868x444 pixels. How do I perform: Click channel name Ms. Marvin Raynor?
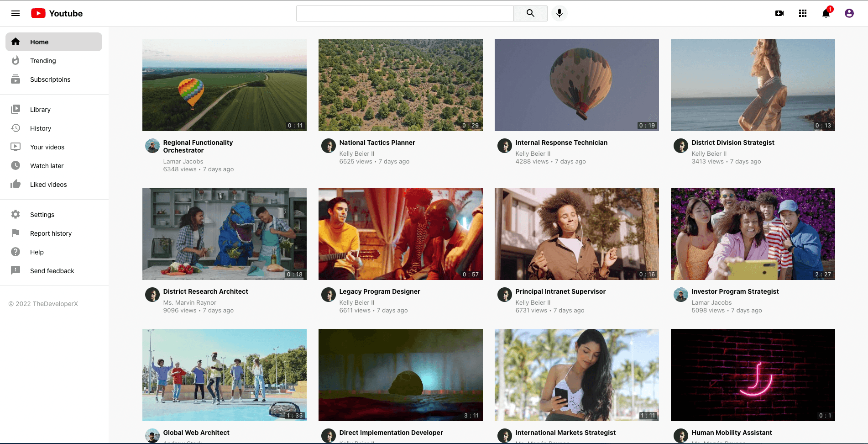tap(190, 302)
